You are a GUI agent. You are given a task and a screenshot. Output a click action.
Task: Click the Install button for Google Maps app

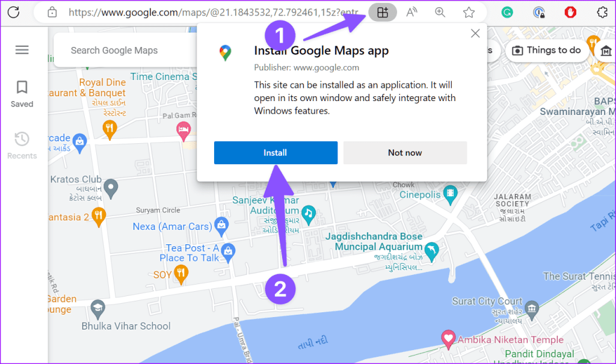[276, 152]
